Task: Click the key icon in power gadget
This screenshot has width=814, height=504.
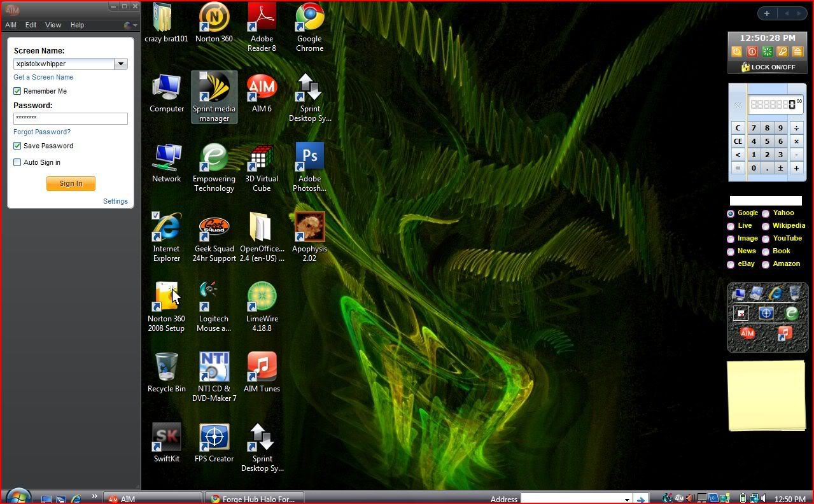Action: pyautogui.click(x=783, y=52)
